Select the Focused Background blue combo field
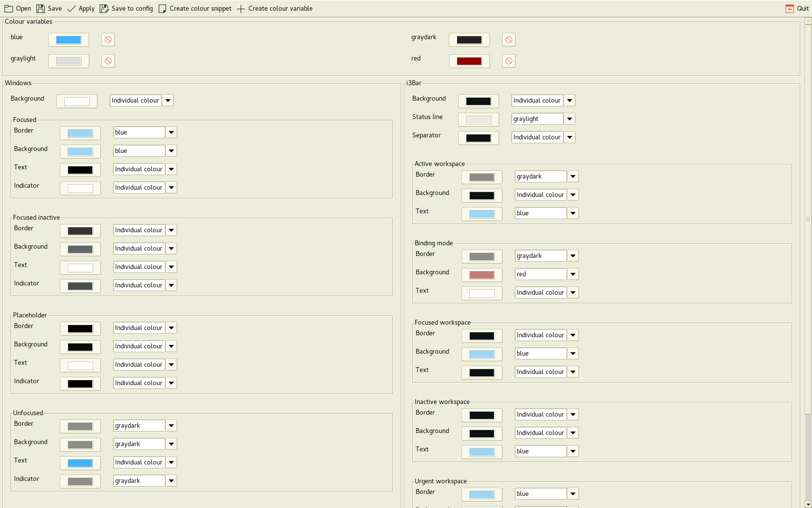Screen dimensions: 812x508 tap(139, 151)
